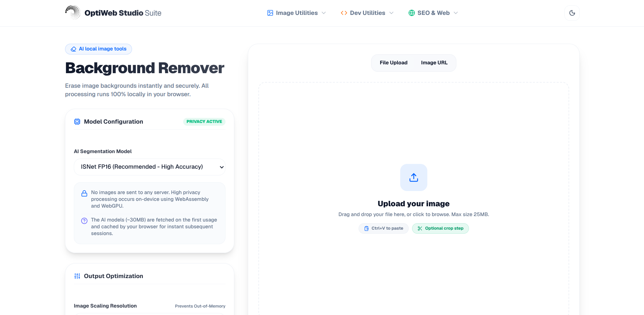
Task: Click the eraser icon in the AI tools badge
Action: [73, 49]
